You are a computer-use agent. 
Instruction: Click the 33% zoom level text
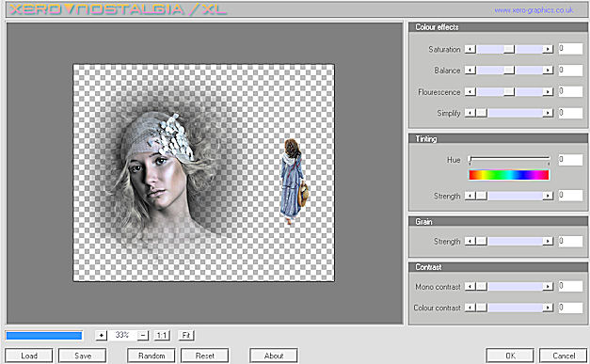(122, 335)
